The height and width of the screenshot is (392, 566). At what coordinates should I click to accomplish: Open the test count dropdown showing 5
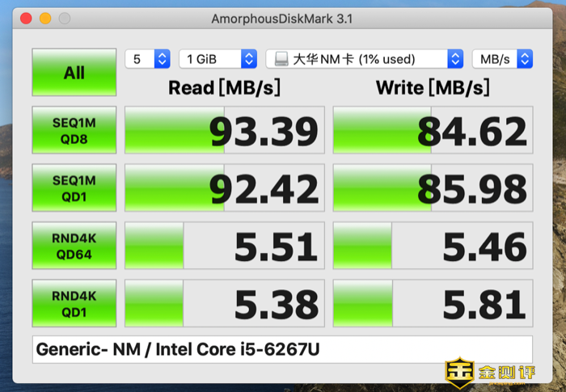pyautogui.click(x=148, y=59)
